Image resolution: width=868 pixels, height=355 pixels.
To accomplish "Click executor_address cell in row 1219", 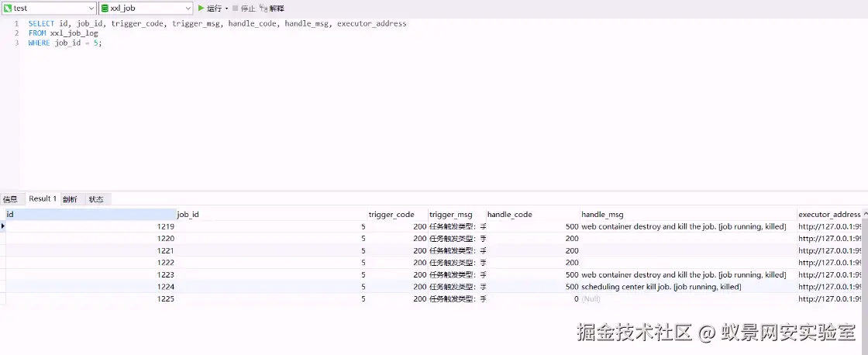I will point(829,226).
